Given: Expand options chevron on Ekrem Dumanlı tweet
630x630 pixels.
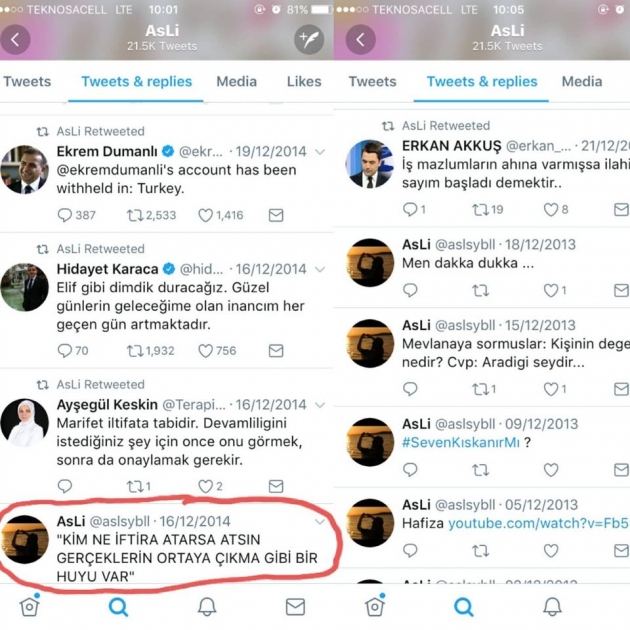Looking at the screenshot, I should 320,152.
